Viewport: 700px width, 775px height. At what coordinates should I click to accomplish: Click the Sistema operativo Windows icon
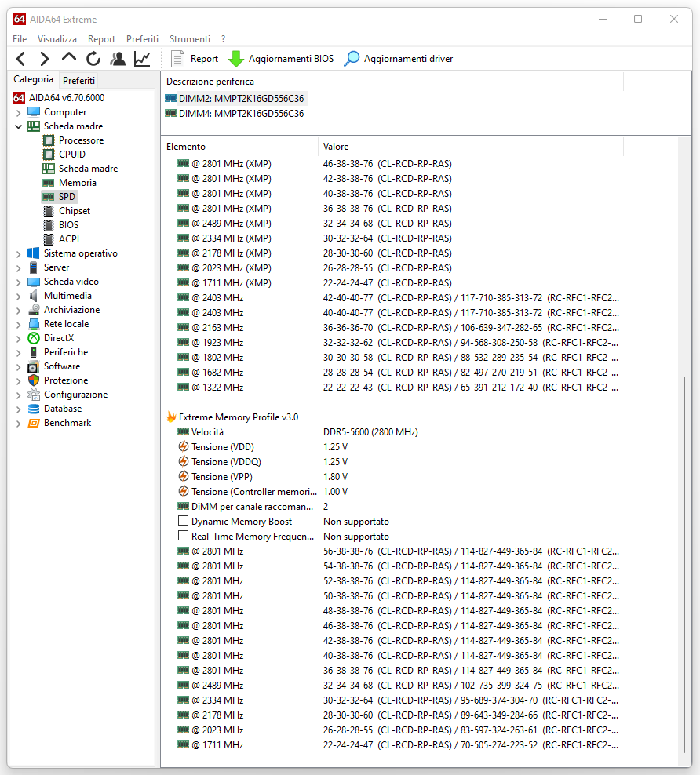click(x=34, y=253)
